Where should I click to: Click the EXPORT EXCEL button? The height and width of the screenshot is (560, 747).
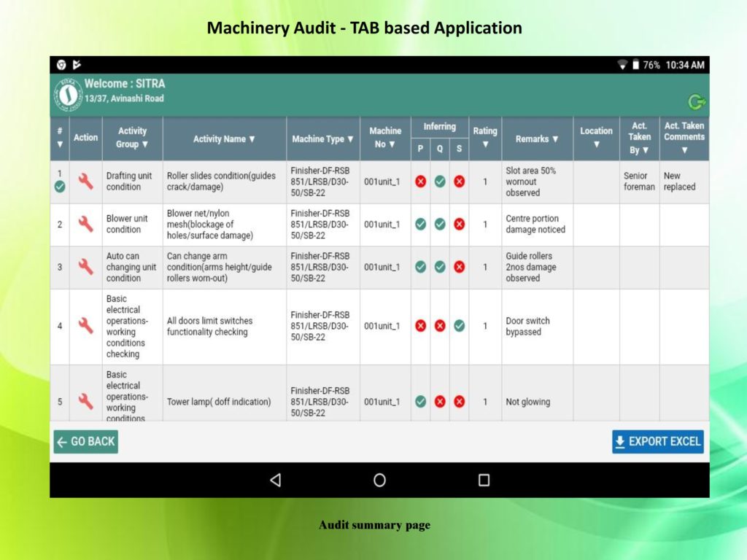coord(658,441)
